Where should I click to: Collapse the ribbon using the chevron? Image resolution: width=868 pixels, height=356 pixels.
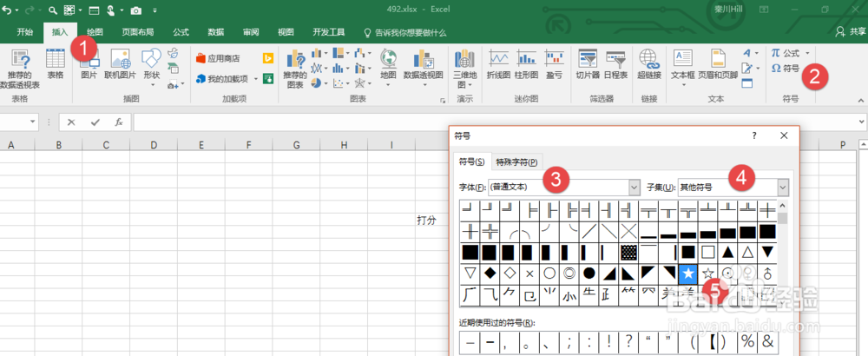(861, 100)
